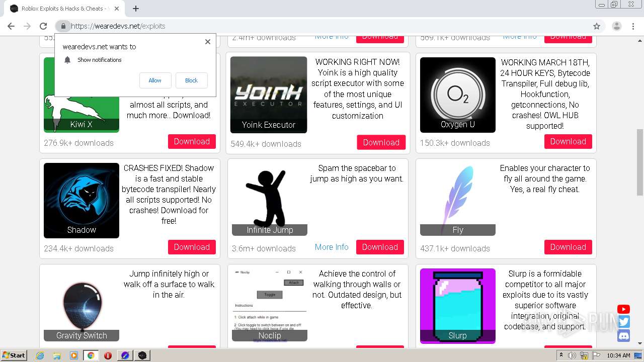Screen dimensions: 644x362
Task: Open Kiwi X thumbnail image
Action: pyautogui.click(x=82, y=114)
